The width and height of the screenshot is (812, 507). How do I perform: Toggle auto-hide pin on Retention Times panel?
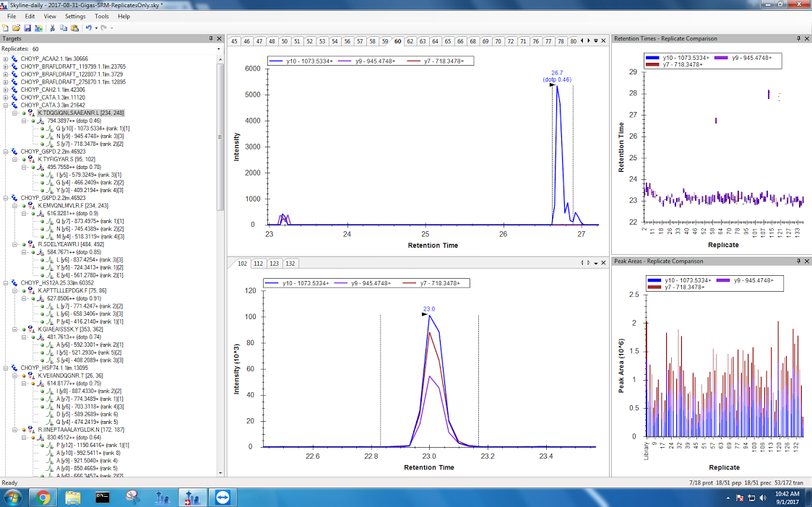(799, 38)
